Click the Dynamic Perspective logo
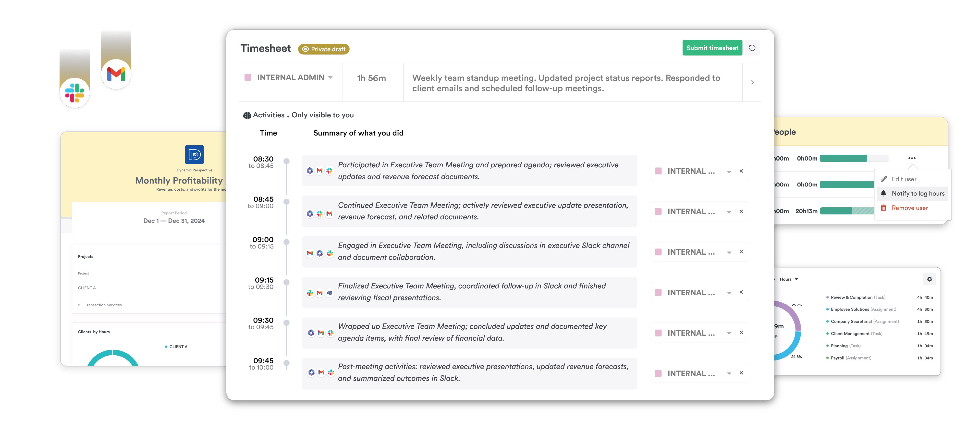Image resolution: width=980 pixels, height=434 pixels. pos(194,154)
